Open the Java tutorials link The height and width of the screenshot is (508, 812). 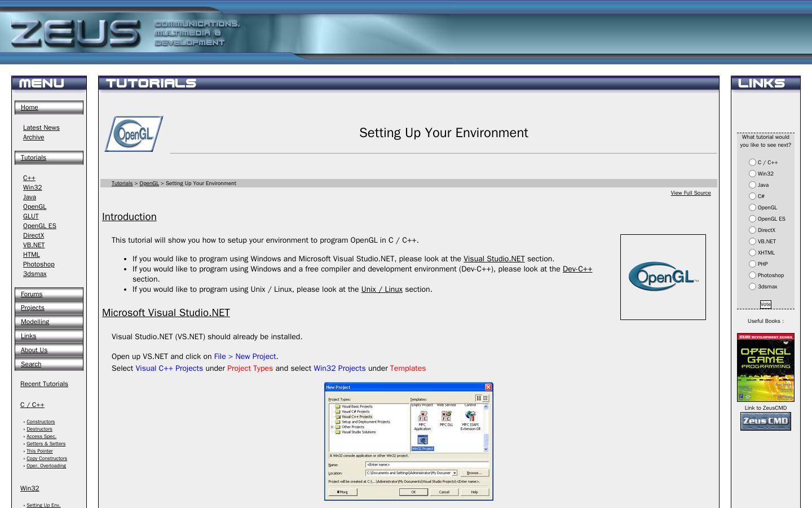(29, 197)
